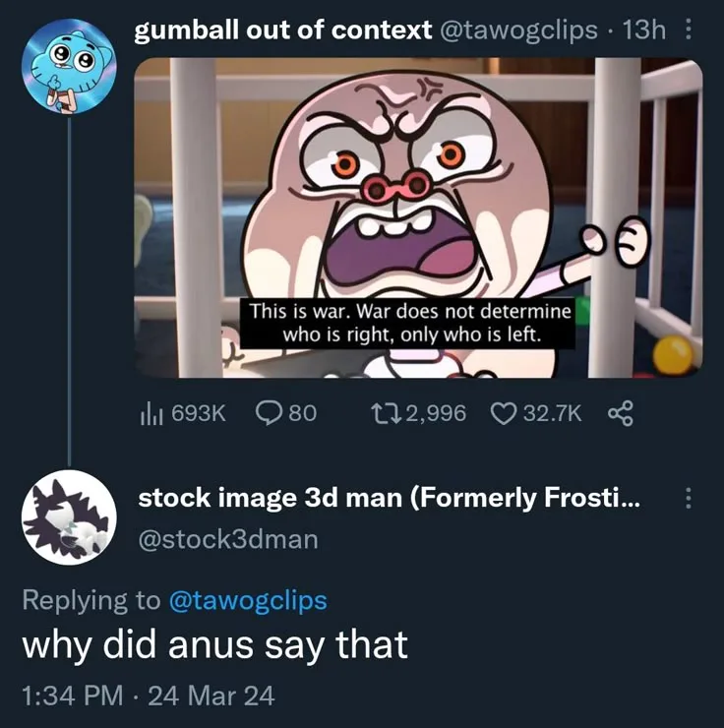The image size is (724, 728).
Task: Open three-dot menu on stock3dman reply
Action: pos(689,498)
